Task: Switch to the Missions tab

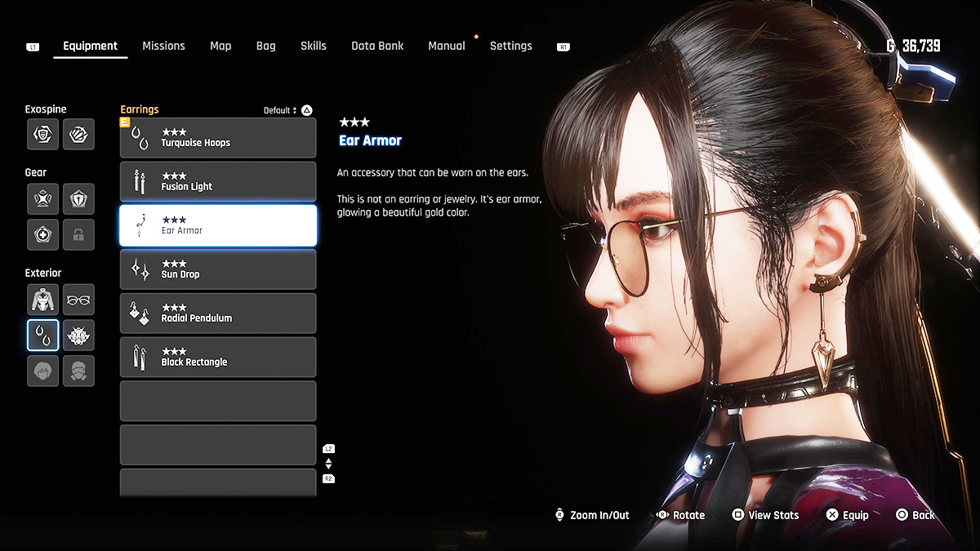Action: 163,46
